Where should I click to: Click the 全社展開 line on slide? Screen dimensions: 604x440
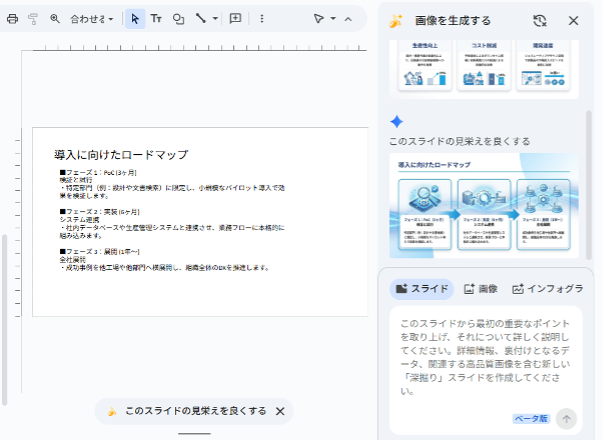72,260
